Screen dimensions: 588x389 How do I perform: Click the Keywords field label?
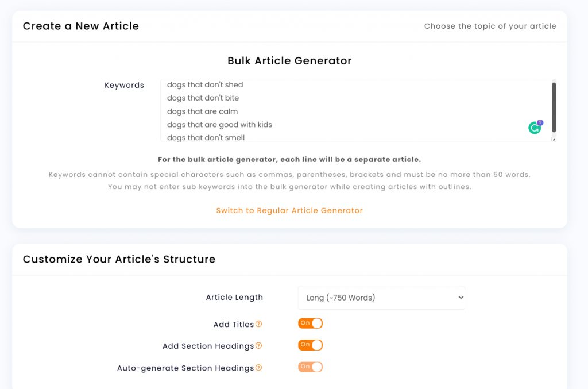pos(124,85)
